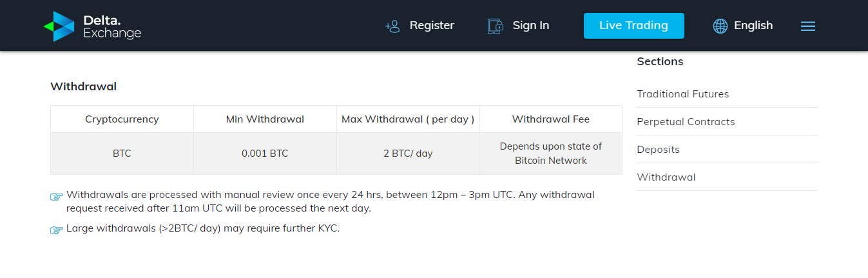Click the Sign In lock icon

click(x=495, y=26)
